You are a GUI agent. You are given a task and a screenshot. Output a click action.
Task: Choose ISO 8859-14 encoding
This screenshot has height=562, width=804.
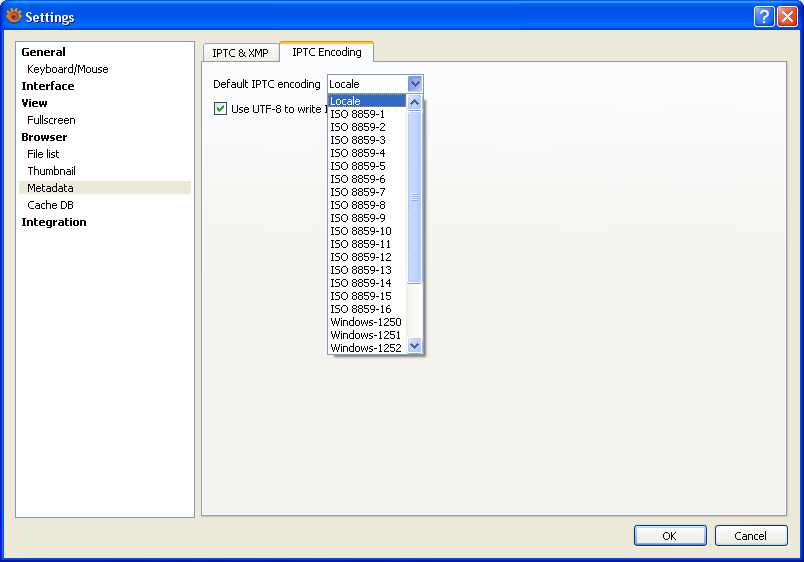point(367,283)
